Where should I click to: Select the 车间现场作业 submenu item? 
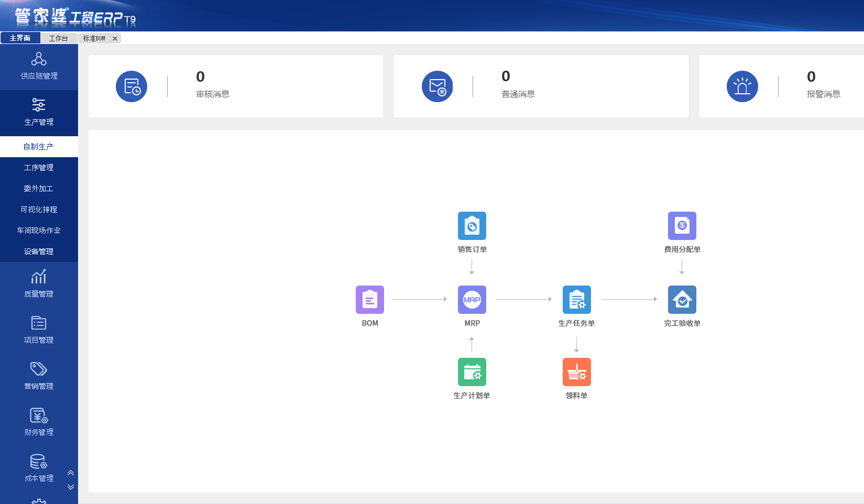tap(39, 231)
